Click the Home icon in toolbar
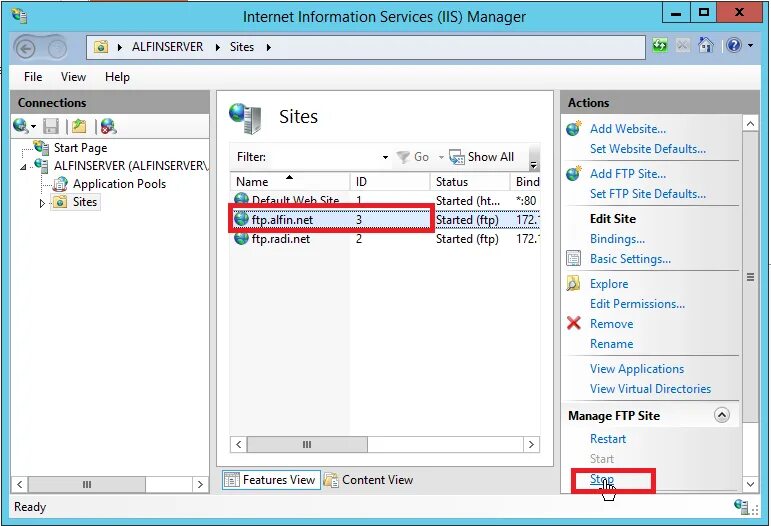This screenshot has width=771, height=526. [706, 46]
